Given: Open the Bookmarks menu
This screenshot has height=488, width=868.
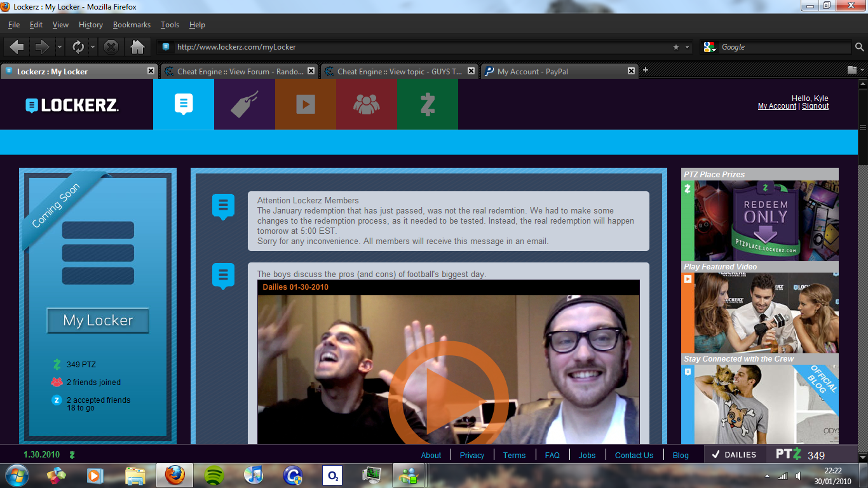Looking at the screenshot, I should [x=132, y=25].
